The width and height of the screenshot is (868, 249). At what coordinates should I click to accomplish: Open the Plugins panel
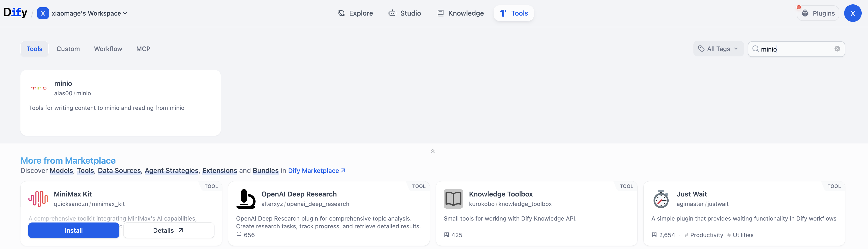click(x=818, y=13)
